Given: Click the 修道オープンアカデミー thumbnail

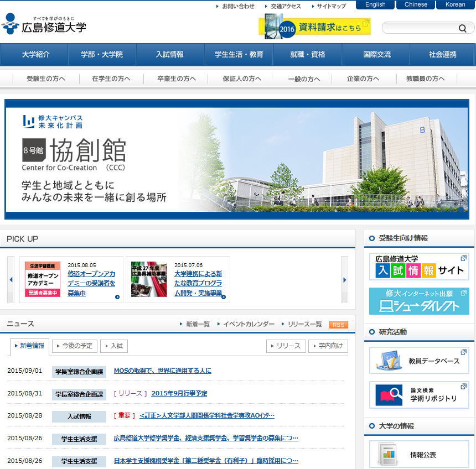Looking at the screenshot, I should [43, 279].
